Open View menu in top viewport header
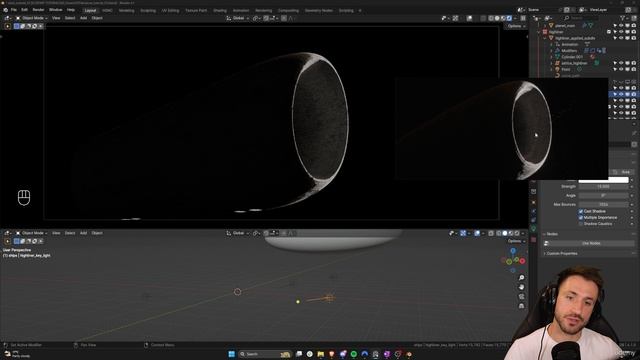 point(56,18)
